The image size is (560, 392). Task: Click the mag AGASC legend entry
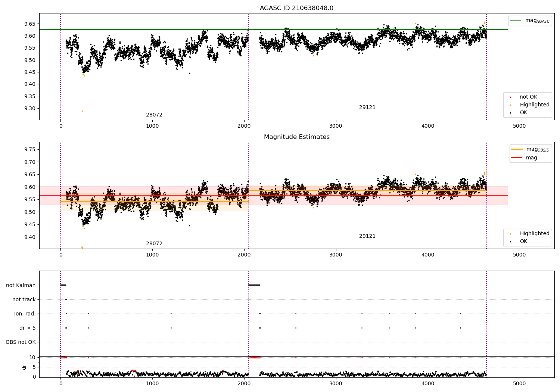530,21
